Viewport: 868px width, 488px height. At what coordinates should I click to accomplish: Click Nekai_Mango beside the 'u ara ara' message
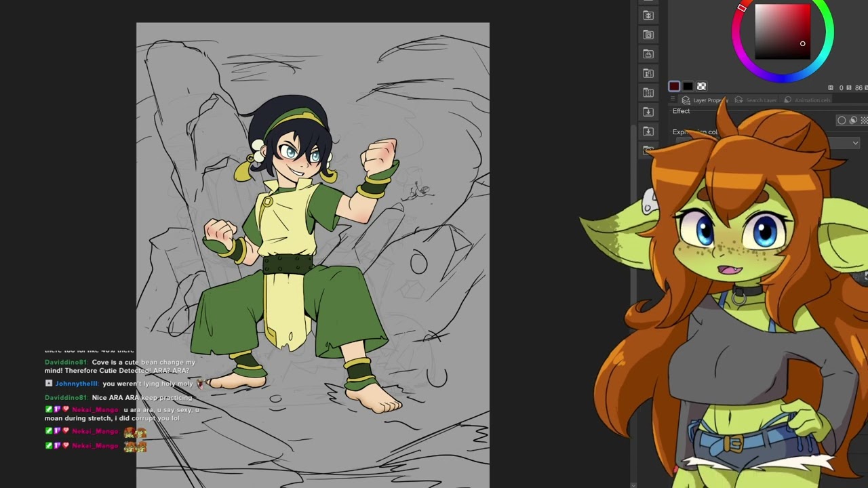tap(95, 410)
